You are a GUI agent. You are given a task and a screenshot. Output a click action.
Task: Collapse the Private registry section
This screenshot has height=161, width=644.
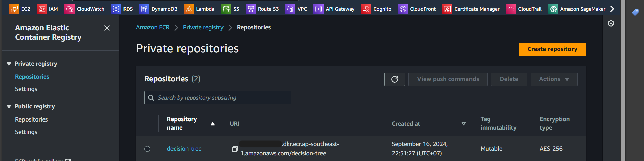pos(9,64)
